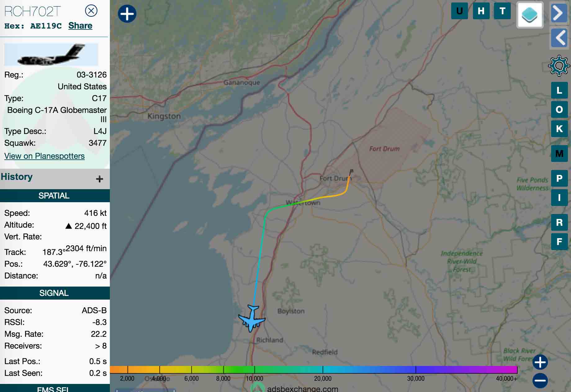571x392 pixels.
Task: Toggle the K map button
Action: pyautogui.click(x=559, y=129)
